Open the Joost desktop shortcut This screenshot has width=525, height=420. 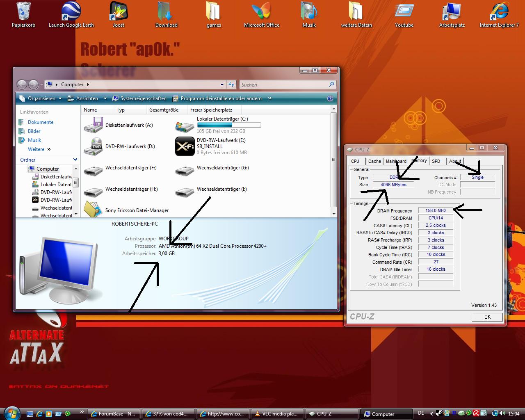pyautogui.click(x=119, y=14)
